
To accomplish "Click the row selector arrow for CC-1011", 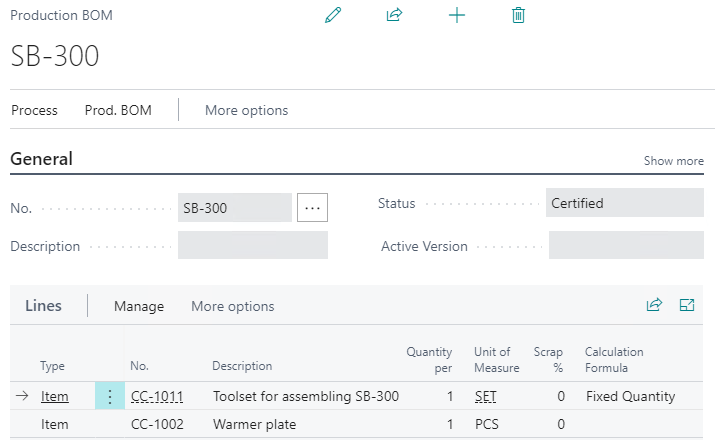I will [x=22, y=396].
